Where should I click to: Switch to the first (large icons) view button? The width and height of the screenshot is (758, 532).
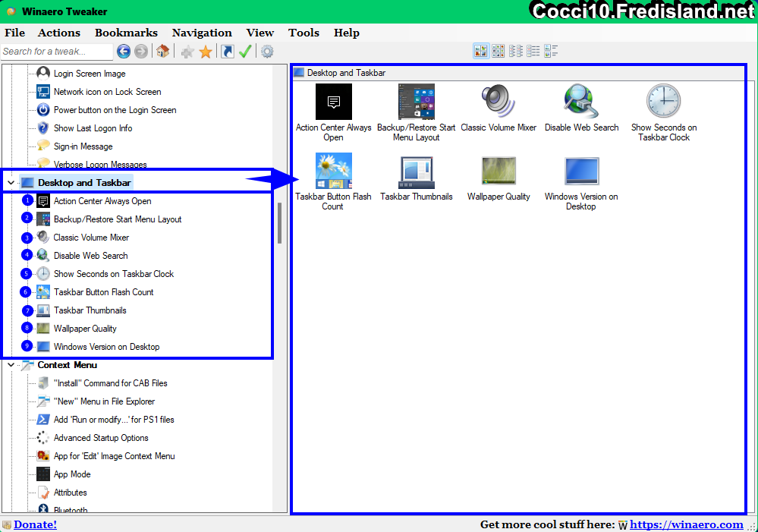[x=481, y=51]
